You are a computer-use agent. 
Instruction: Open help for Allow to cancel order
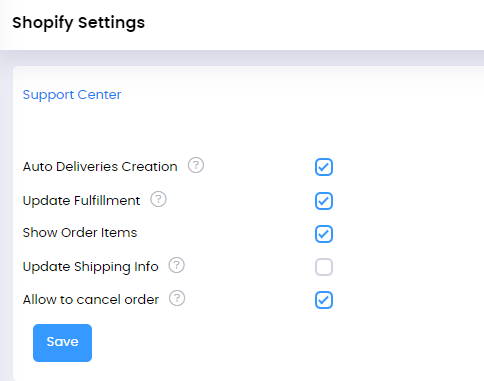(x=177, y=298)
